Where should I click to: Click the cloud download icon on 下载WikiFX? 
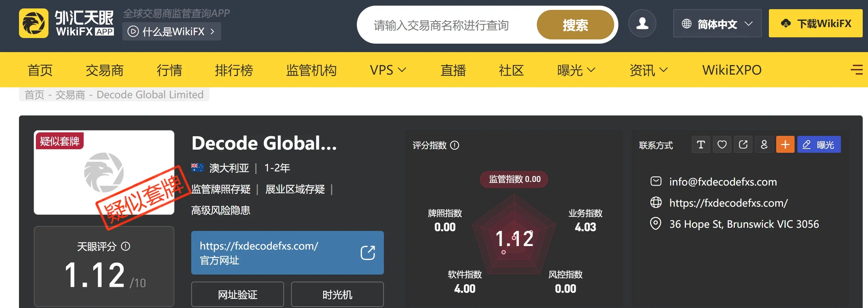[x=786, y=24]
